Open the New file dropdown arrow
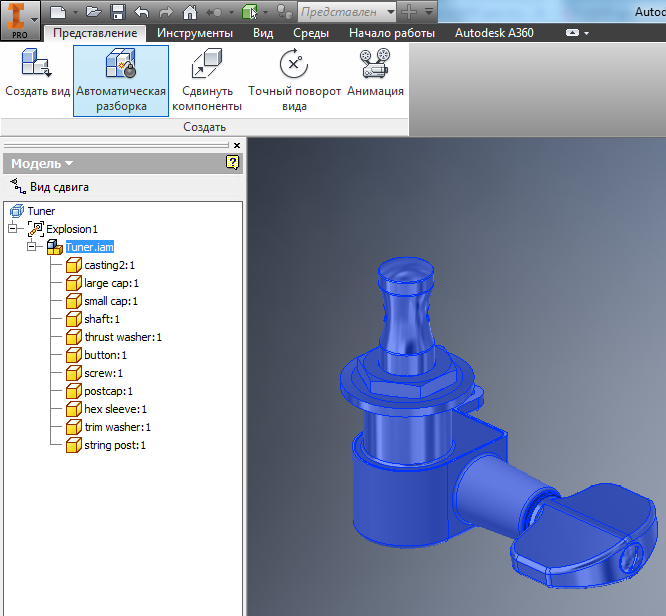 coord(75,12)
